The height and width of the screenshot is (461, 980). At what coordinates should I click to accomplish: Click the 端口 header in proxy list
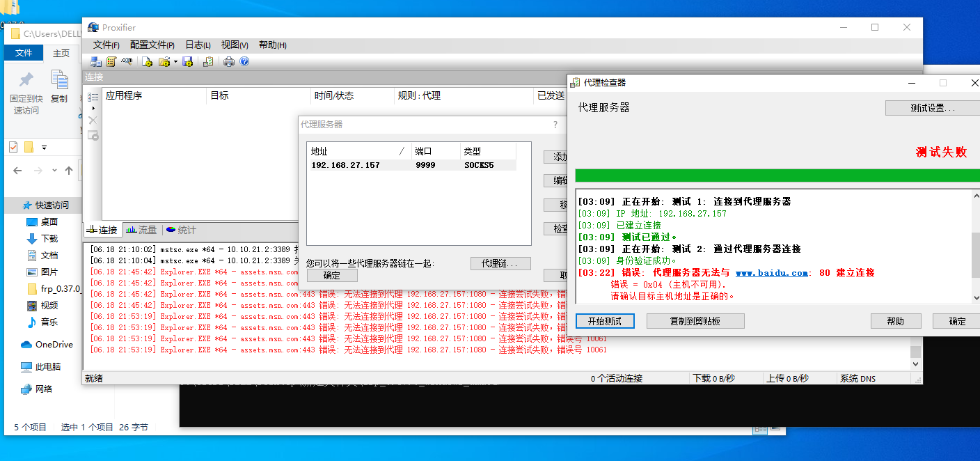click(x=436, y=151)
